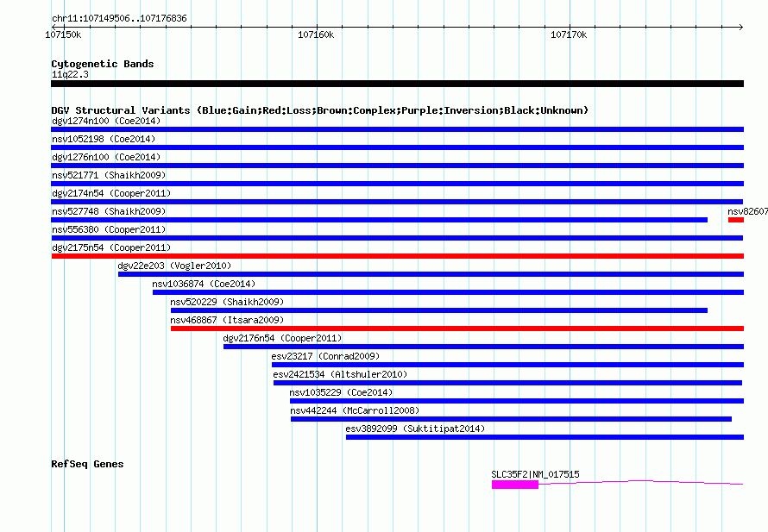Click esv23217 (Conrad2009) label
This screenshot has width=768, height=532.
(325, 356)
